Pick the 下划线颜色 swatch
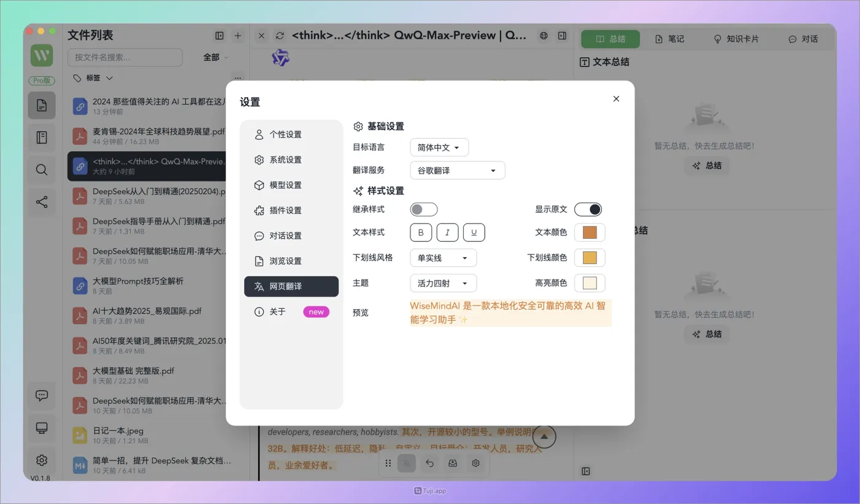Image resolution: width=860 pixels, height=504 pixels. click(x=590, y=258)
